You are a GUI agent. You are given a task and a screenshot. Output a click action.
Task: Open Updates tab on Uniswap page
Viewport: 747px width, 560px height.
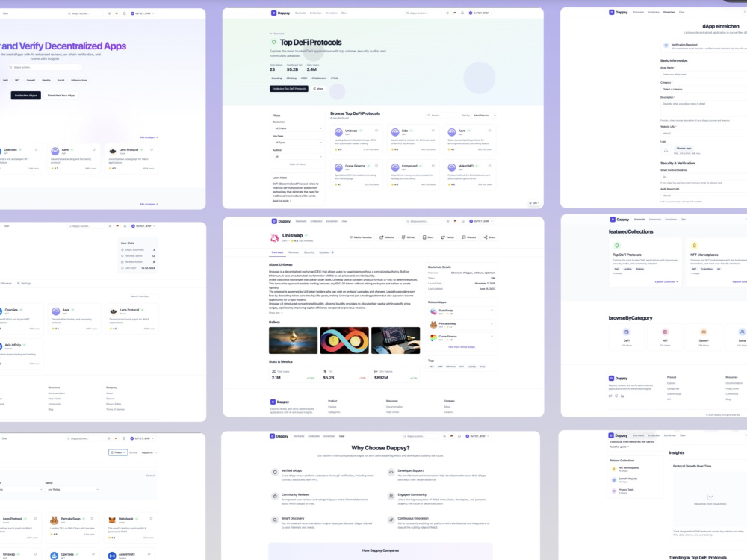(x=326, y=252)
